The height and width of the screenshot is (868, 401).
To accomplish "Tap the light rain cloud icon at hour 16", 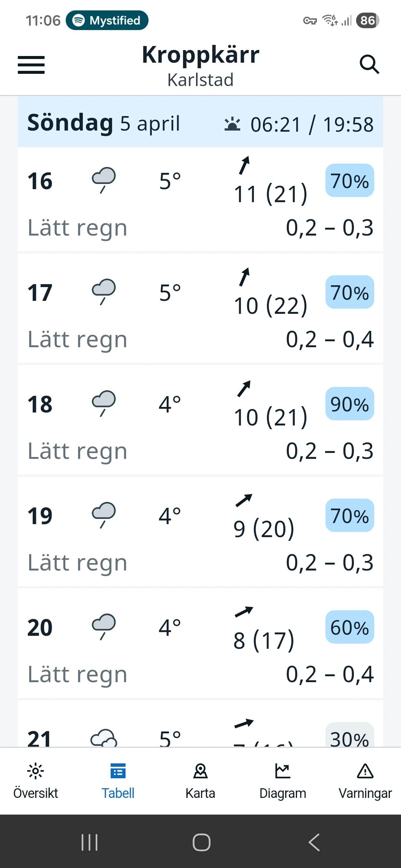I will point(104,180).
